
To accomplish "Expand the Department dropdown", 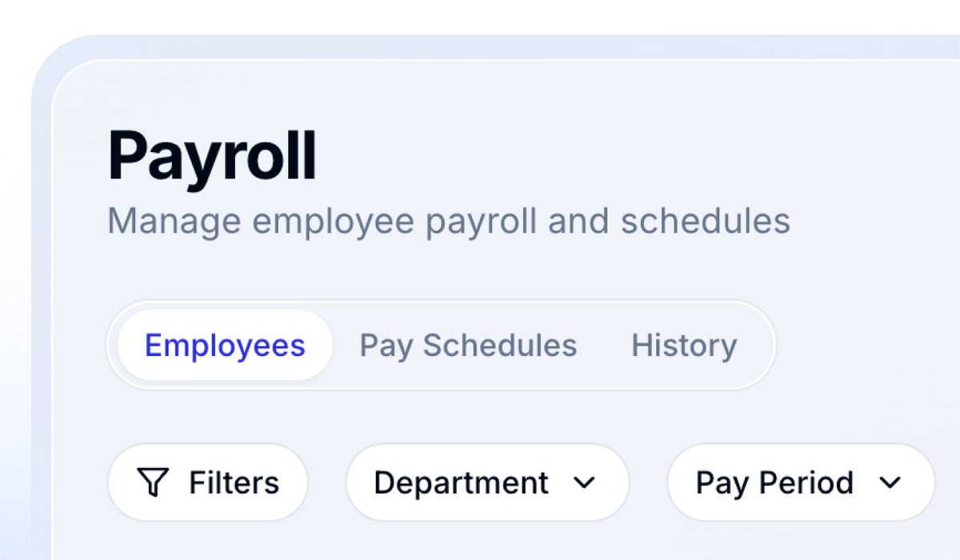I will click(487, 482).
